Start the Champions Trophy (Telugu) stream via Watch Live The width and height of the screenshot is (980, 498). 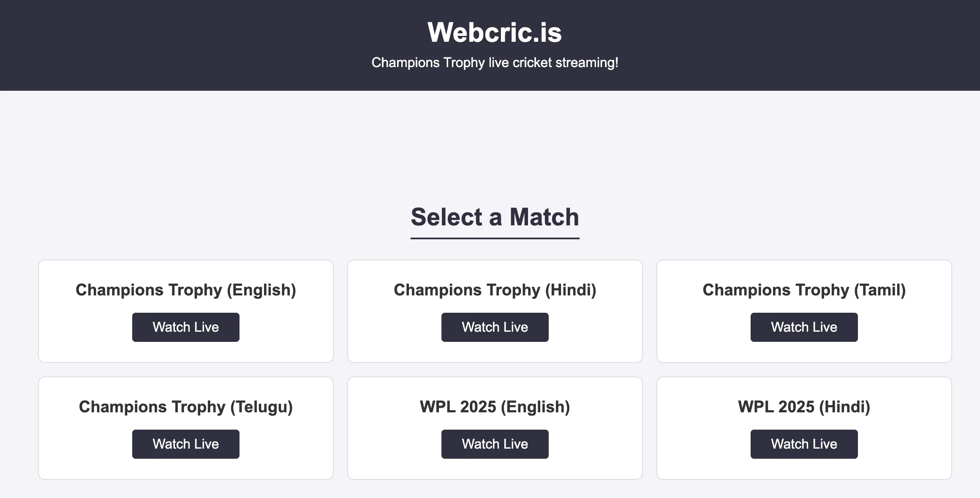click(185, 444)
